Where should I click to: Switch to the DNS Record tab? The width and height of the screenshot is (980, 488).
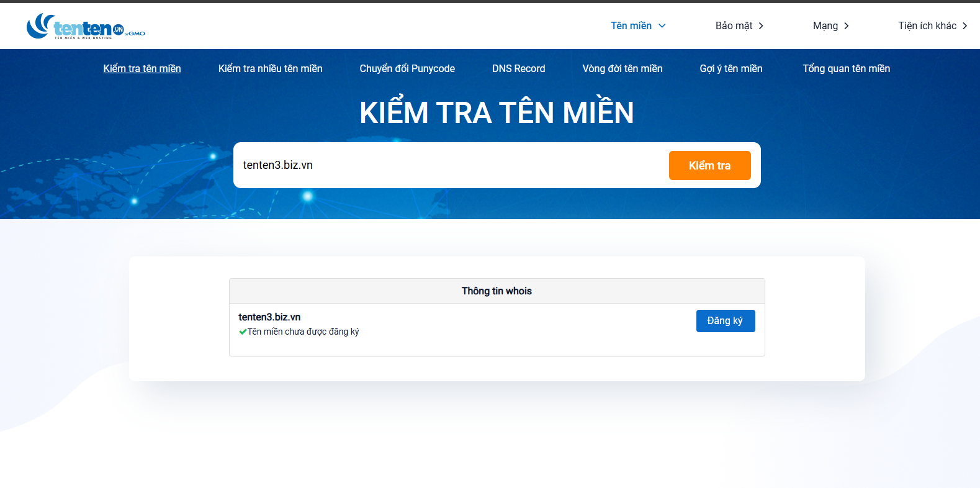[519, 68]
